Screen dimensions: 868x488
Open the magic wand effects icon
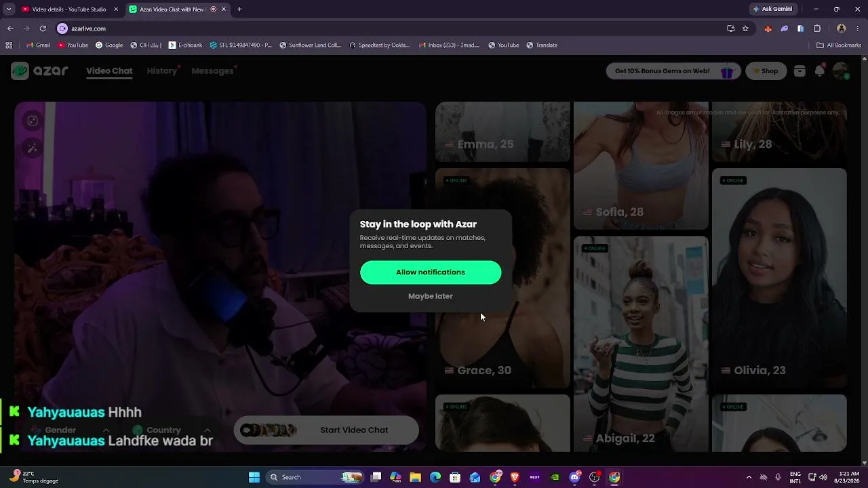coord(33,148)
